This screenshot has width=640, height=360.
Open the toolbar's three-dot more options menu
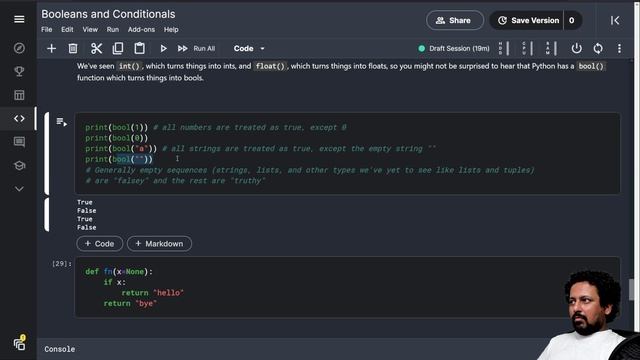pyautogui.click(x=619, y=49)
